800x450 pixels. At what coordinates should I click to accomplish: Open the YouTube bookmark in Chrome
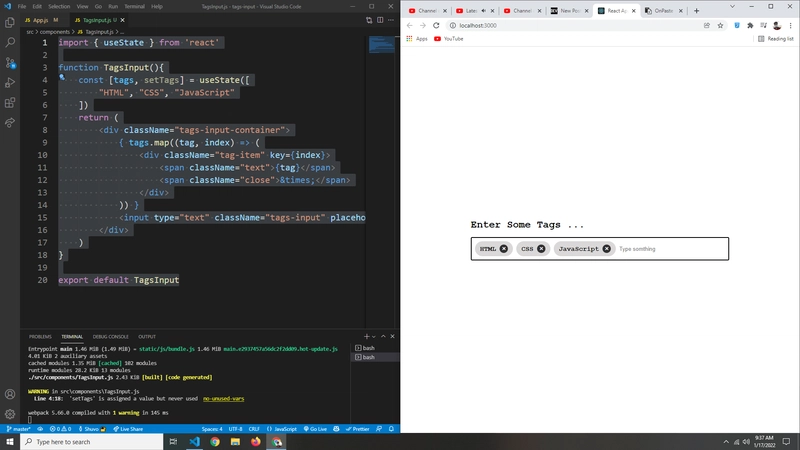point(448,39)
